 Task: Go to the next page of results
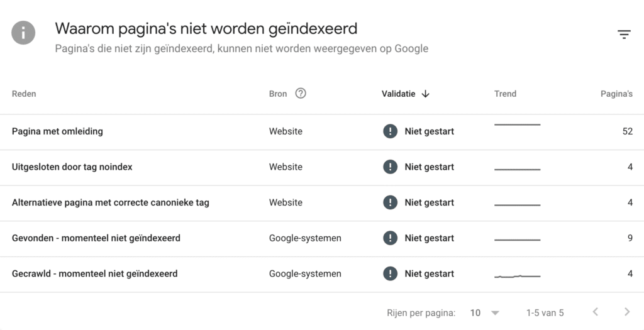point(626,312)
